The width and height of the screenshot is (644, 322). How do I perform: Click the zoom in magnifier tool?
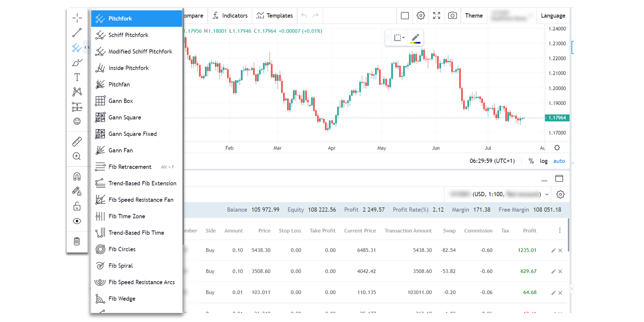pyautogui.click(x=77, y=156)
